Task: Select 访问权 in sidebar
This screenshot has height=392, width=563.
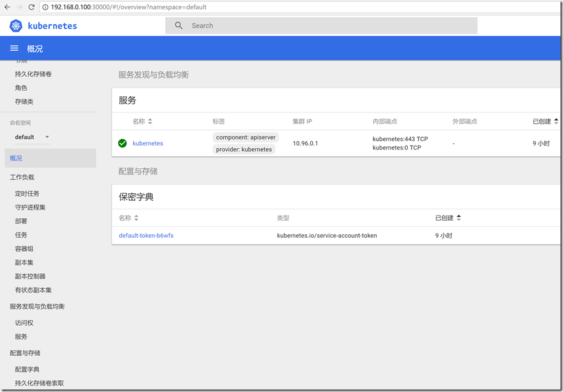Action: tap(24, 323)
